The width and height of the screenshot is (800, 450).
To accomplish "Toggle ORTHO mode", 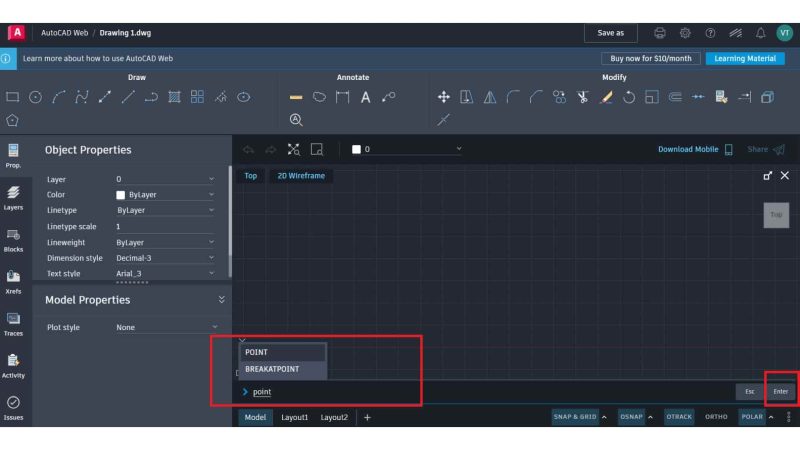I will point(716,417).
